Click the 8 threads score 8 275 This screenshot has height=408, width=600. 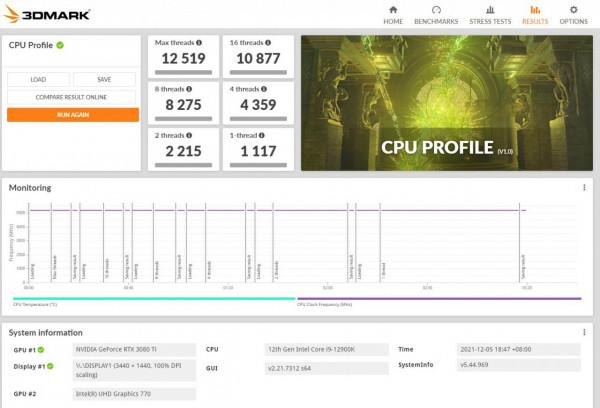183,105
